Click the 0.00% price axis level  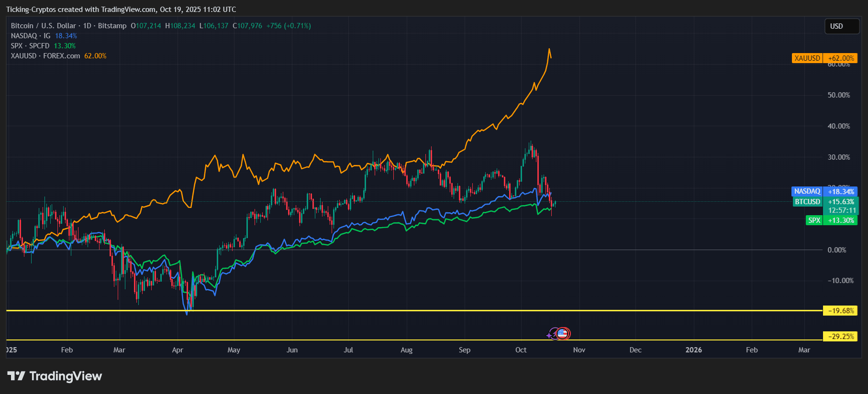[x=836, y=250]
